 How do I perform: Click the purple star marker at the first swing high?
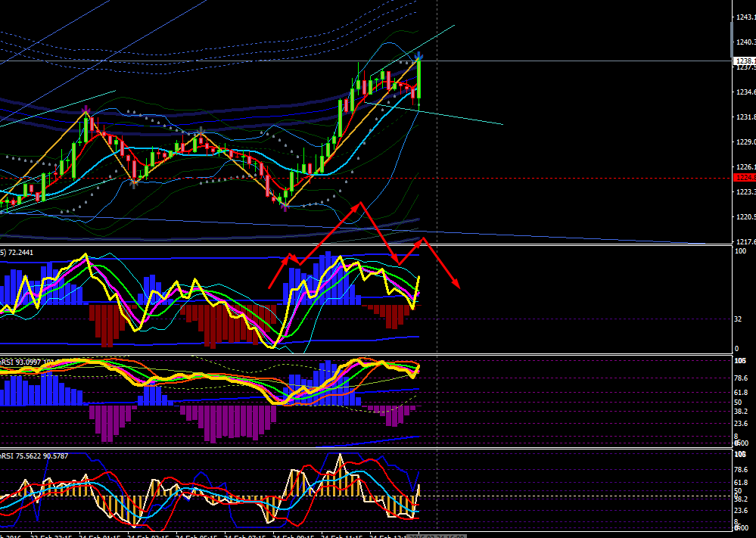[86, 110]
